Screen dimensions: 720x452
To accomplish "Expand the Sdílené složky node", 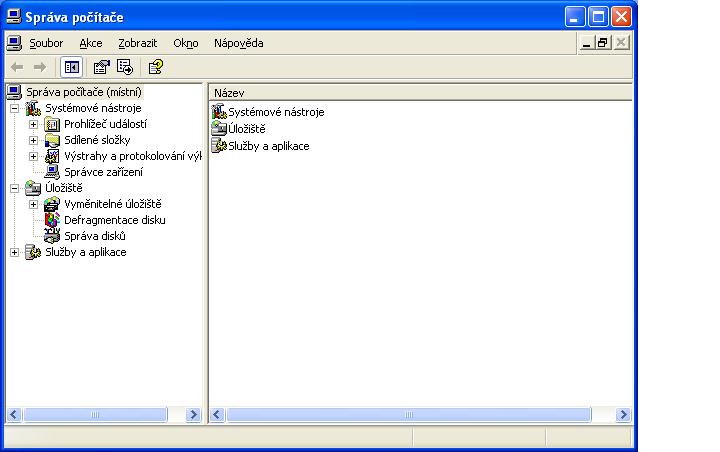I will click(x=34, y=141).
